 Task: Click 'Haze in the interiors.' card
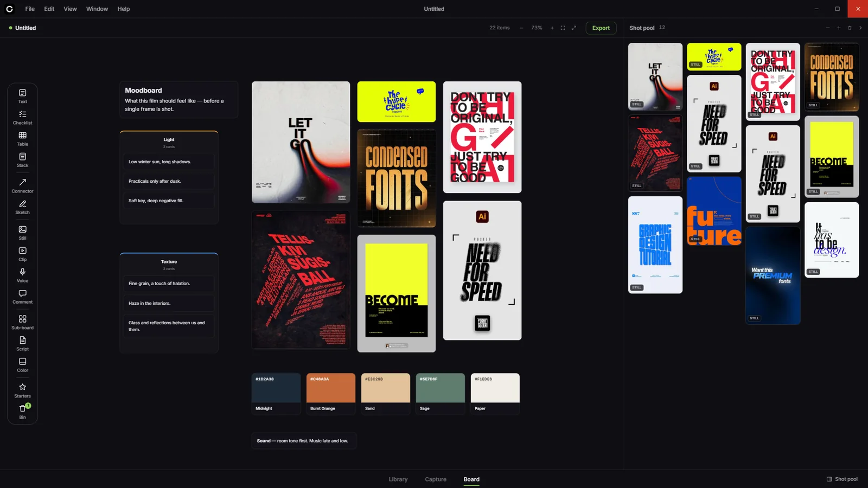[x=168, y=303]
